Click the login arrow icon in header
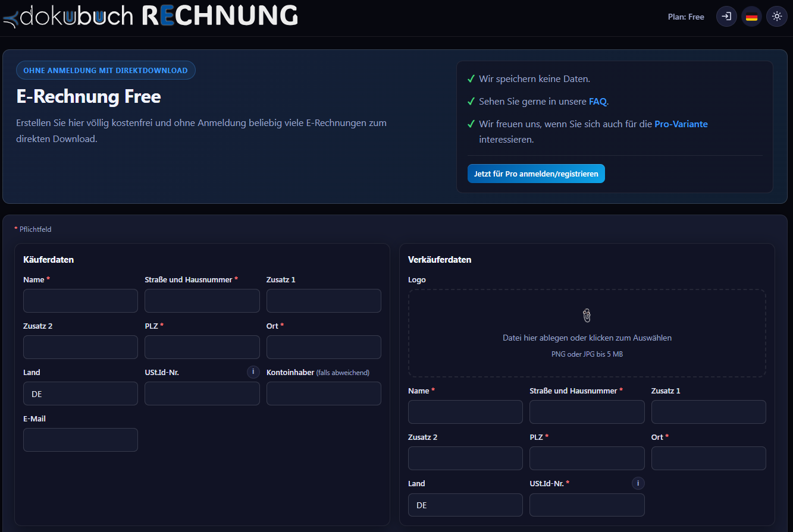Screen dimensions: 793x532 (726, 17)
